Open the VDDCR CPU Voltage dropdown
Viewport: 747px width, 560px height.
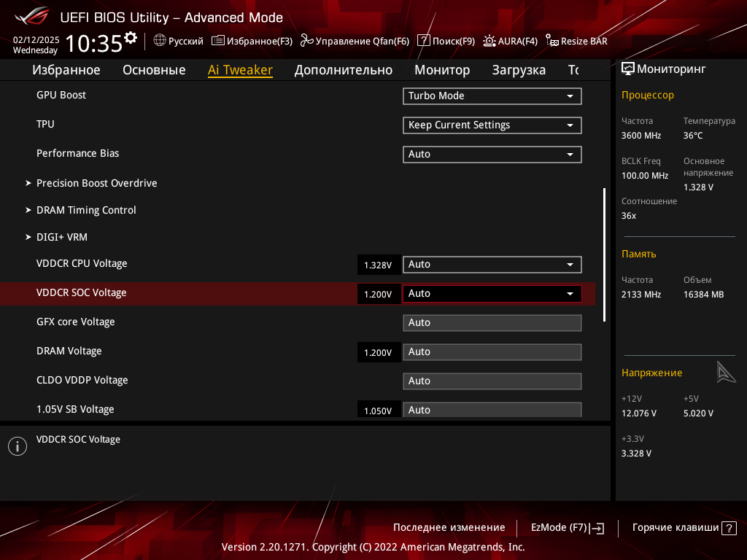tap(492, 264)
